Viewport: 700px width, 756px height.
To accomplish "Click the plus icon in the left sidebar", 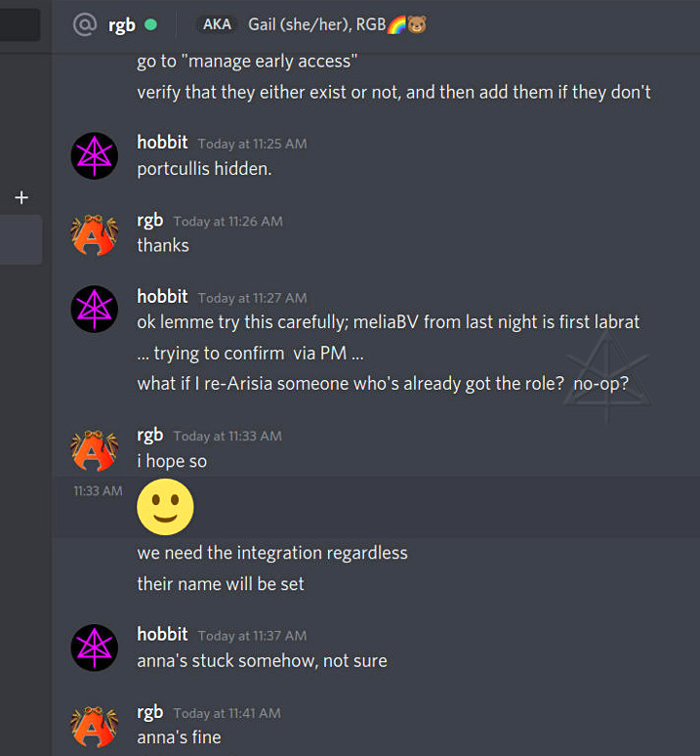I will pyautogui.click(x=21, y=197).
